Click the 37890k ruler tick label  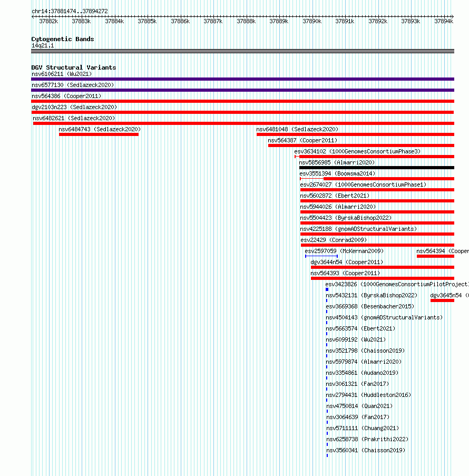click(312, 21)
